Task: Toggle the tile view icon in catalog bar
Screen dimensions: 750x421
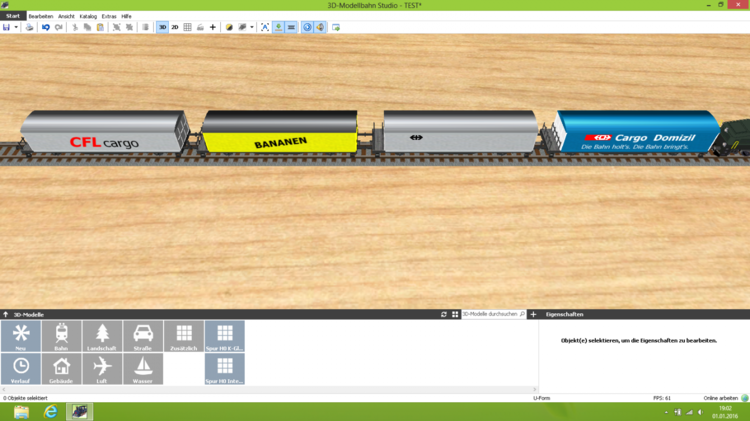Action: (x=455, y=314)
